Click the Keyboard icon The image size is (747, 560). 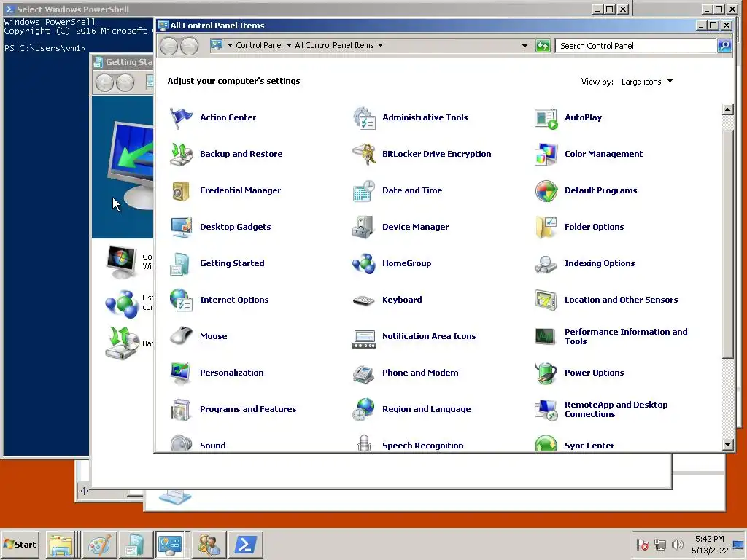click(364, 300)
